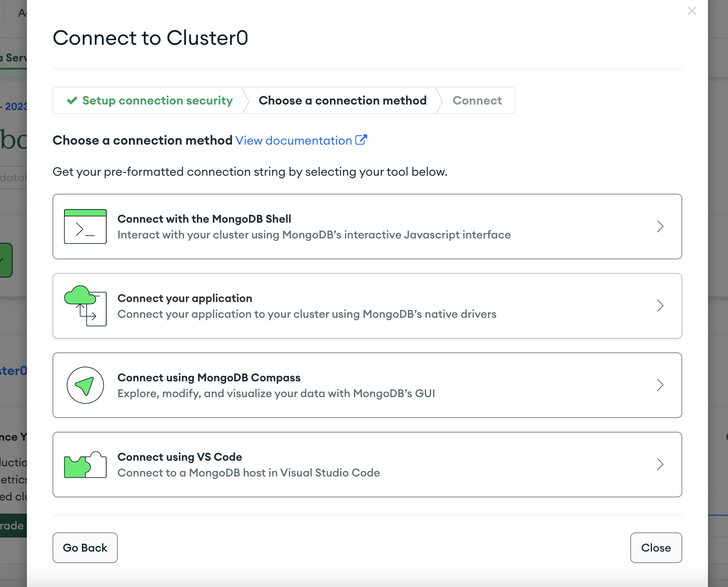Expand the VS Code option chevron
728x587 pixels.
coord(660,465)
